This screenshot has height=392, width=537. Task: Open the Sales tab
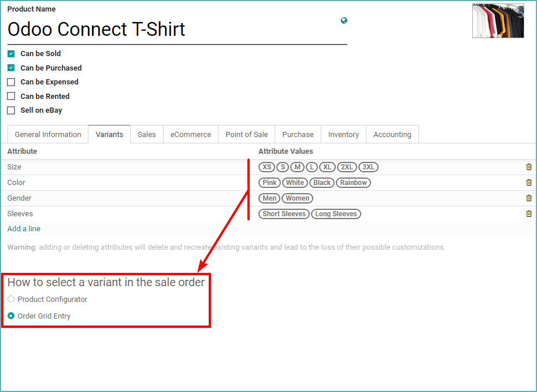[146, 134]
